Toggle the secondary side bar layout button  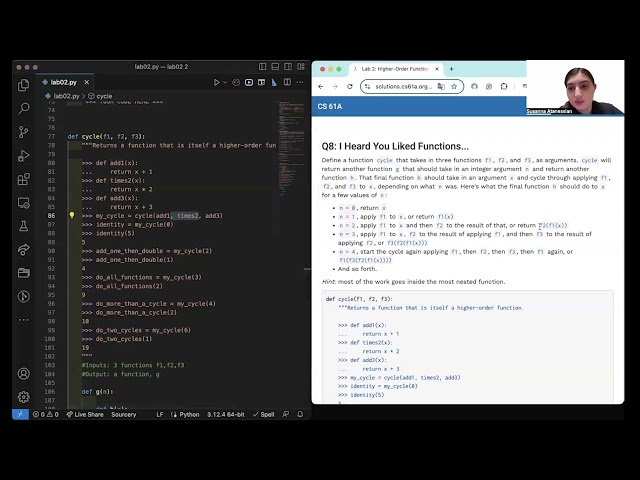(x=288, y=67)
